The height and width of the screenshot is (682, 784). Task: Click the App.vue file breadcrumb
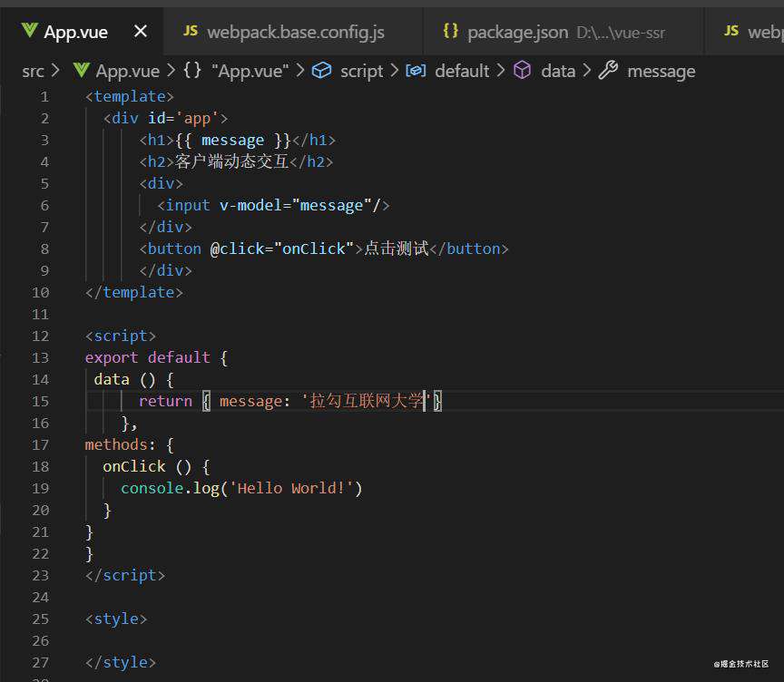tap(128, 71)
